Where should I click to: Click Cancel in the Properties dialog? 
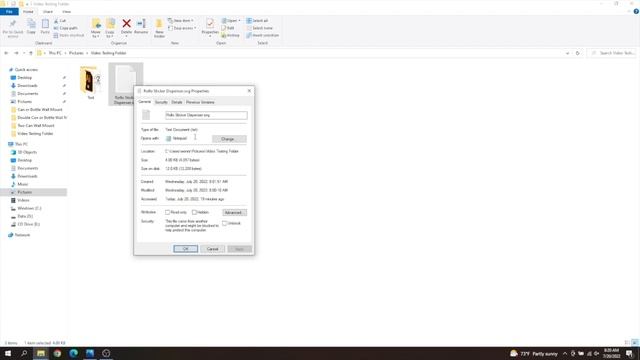tap(212, 249)
